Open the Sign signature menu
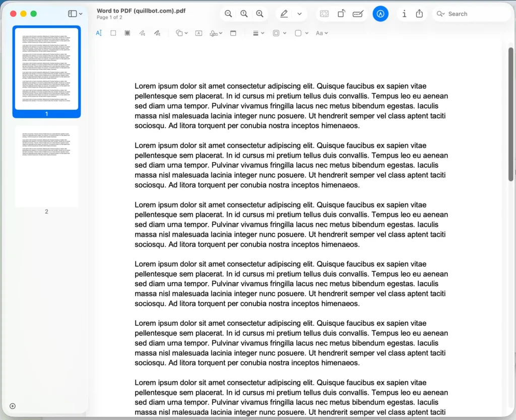 tap(216, 33)
